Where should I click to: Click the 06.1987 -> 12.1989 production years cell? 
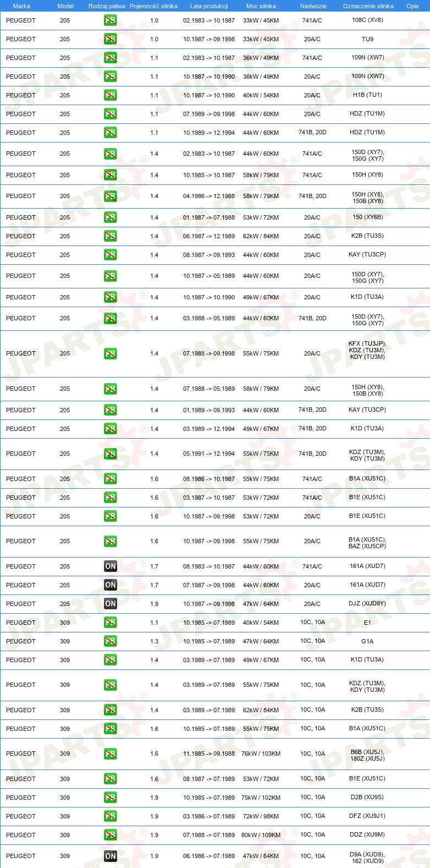pos(209,236)
